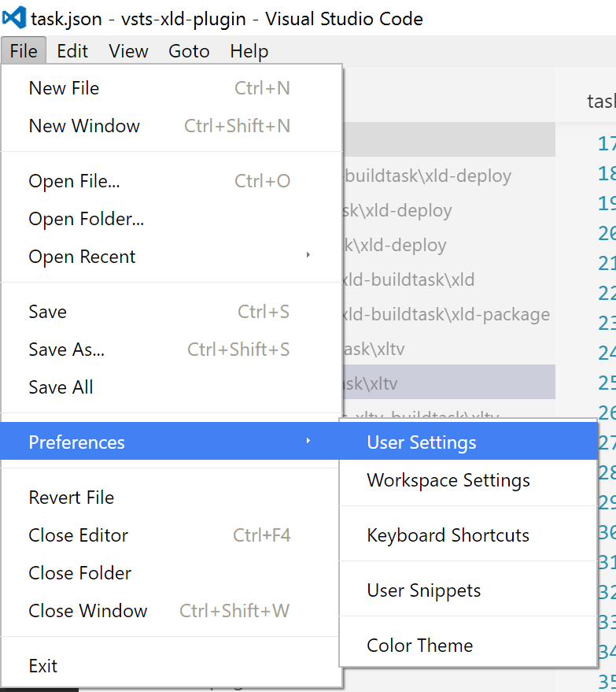Click the unhighlighted 'ask\xltv' file row
616x692 pixels.
(448, 349)
